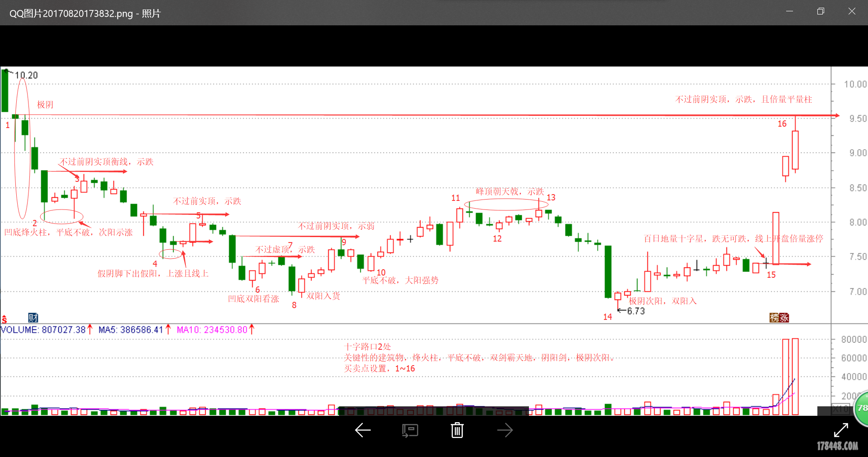Click the 9.50 price axis label
This screenshot has width=868, height=457.
pos(858,119)
